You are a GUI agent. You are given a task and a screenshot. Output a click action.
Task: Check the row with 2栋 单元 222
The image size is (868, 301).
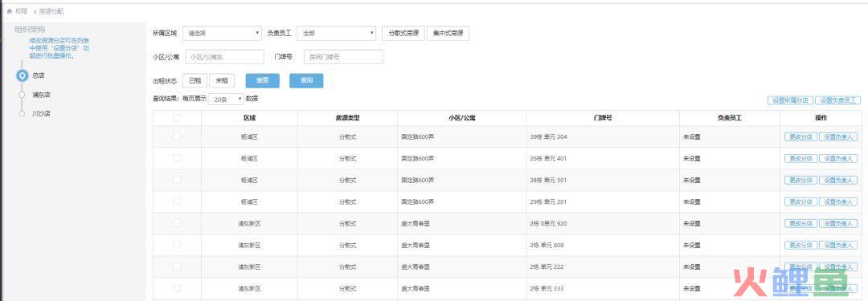click(177, 266)
